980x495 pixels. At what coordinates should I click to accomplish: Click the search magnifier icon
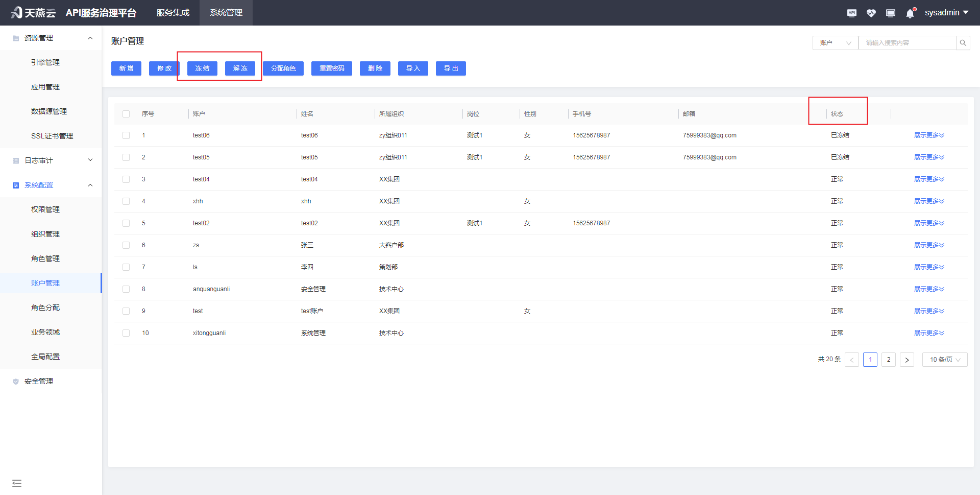[963, 43]
